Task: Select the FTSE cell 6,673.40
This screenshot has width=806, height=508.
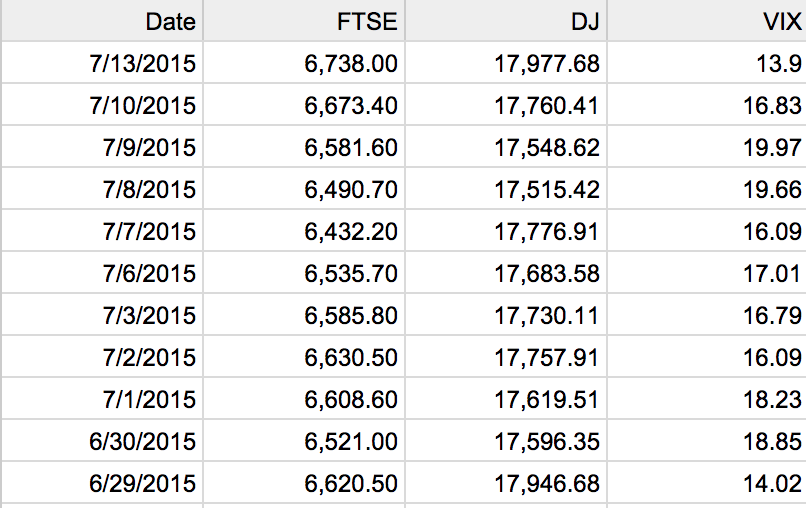Action: (x=304, y=105)
